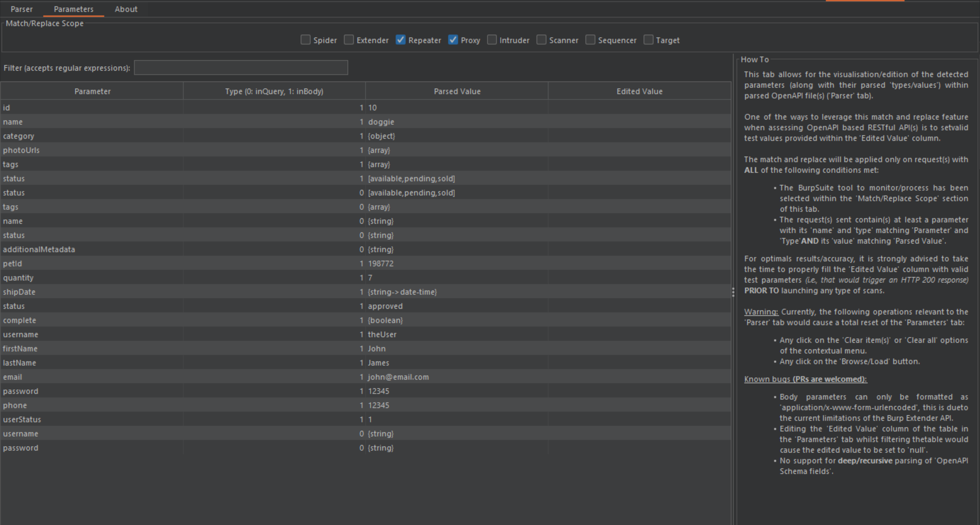Click the Type column header
The height and width of the screenshot is (525, 980).
[274, 91]
